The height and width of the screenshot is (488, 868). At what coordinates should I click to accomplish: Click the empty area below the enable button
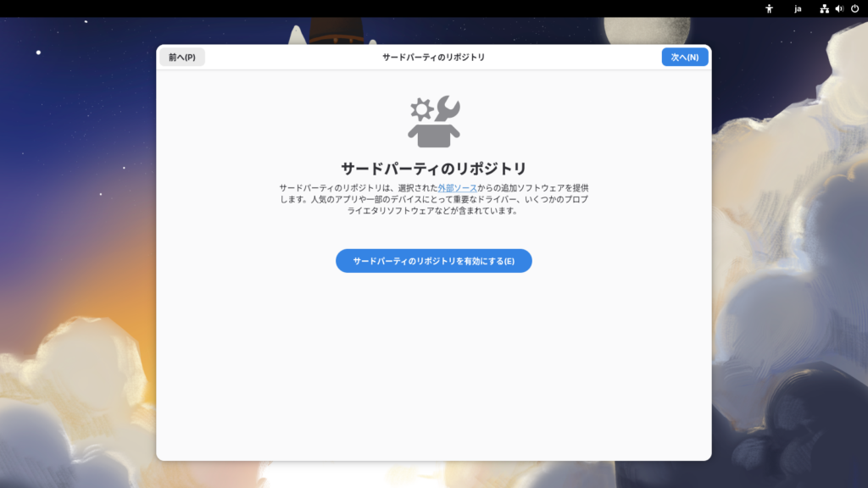click(x=434, y=364)
